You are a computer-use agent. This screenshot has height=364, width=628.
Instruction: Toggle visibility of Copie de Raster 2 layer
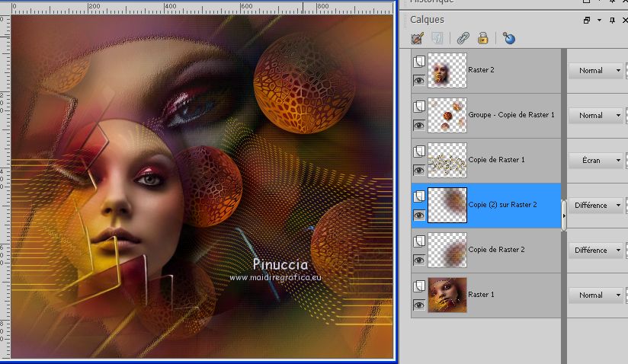click(418, 260)
